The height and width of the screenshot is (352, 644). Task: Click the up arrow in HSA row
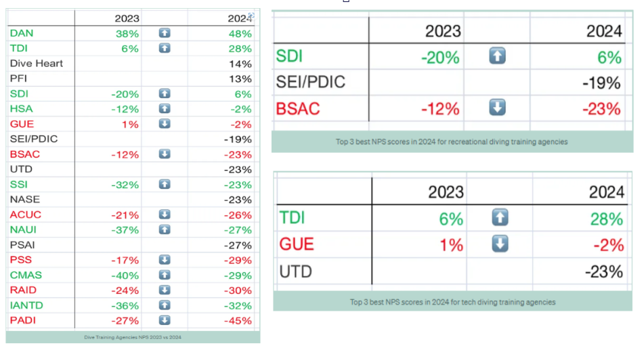point(165,108)
